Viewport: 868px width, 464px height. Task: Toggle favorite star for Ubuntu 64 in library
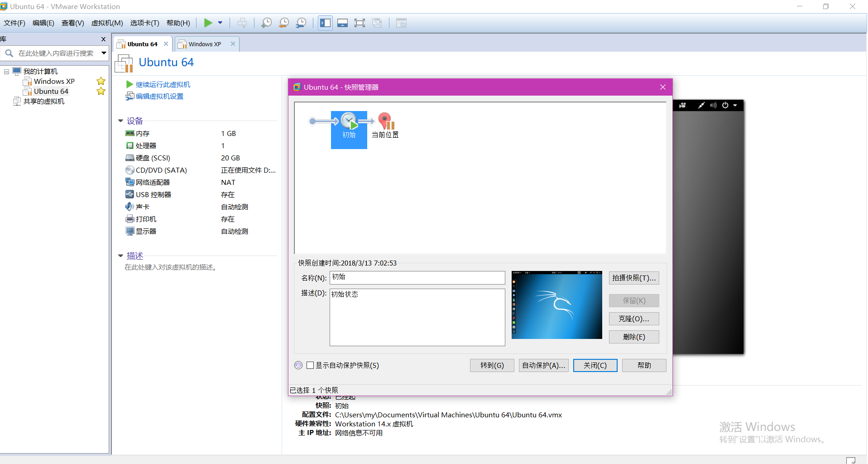coord(101,91)
